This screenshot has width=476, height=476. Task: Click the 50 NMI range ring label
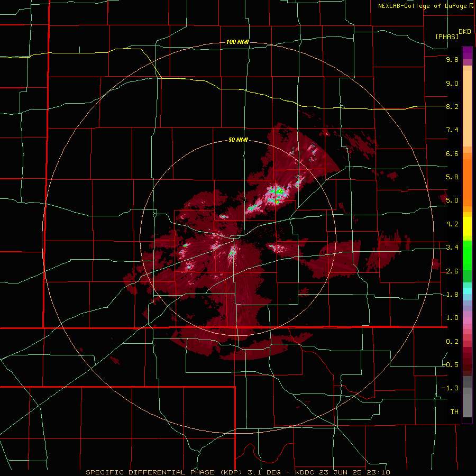[x=238, y=140]
